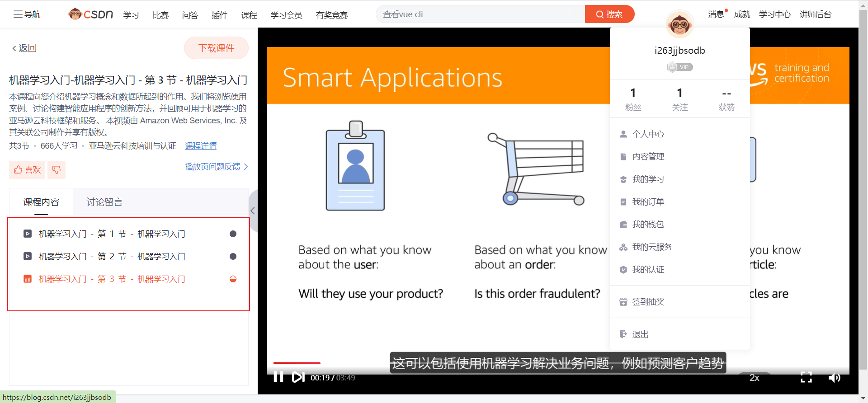The height and width of the screenshot is (403, 868).
Task: Toggle the 喜欢 like button
Action: (27, 170)
